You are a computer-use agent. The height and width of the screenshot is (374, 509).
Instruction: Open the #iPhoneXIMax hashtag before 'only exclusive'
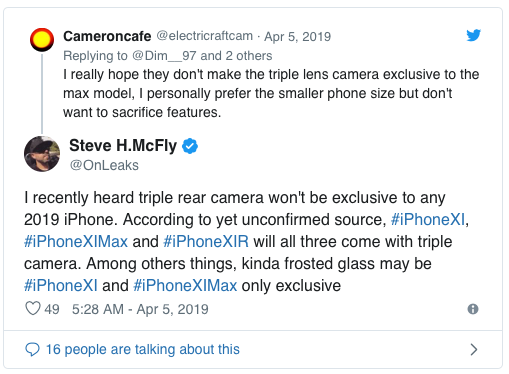point(185,285)
